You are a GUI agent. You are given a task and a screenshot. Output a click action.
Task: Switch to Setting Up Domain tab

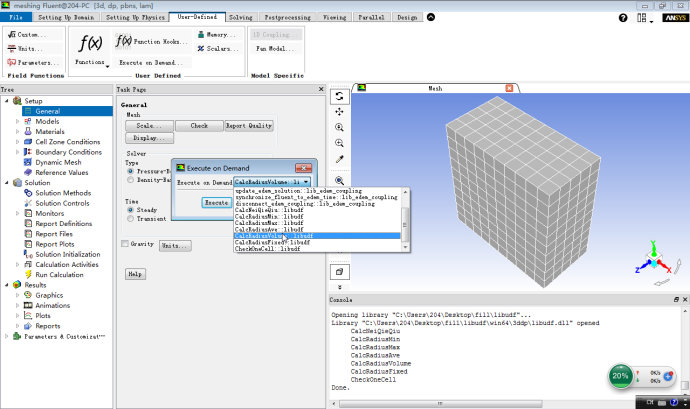pyautogui.click(x=66, y=17)
